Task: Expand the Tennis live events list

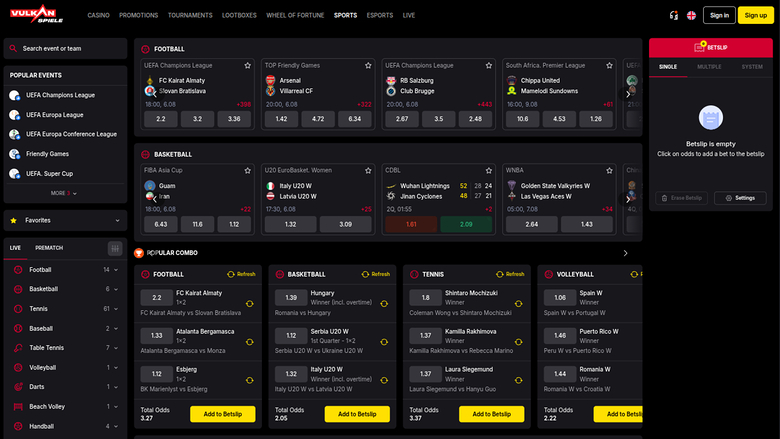Action: pos(116,309)
